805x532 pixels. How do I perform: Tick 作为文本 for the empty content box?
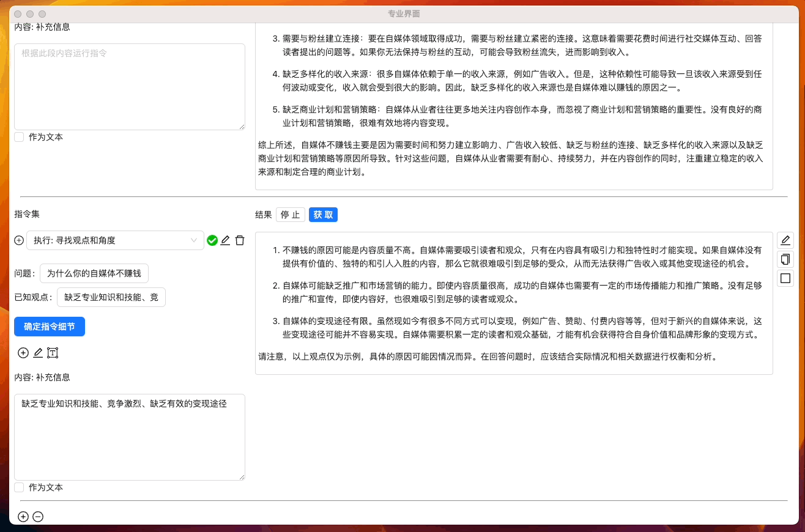click(19, 137)
